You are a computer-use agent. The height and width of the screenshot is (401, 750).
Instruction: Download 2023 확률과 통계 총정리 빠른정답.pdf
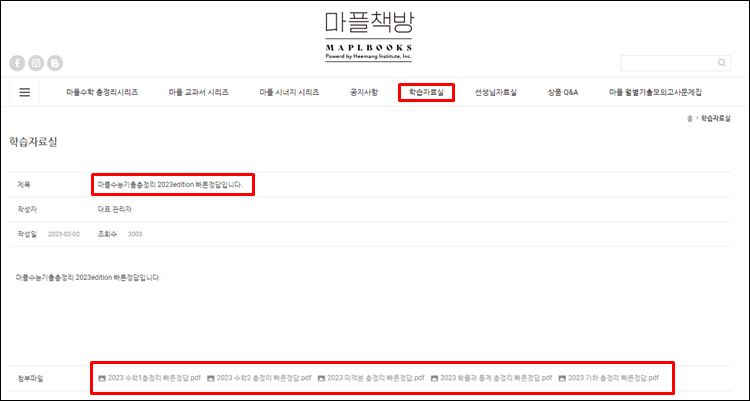[x=496, y=378]
